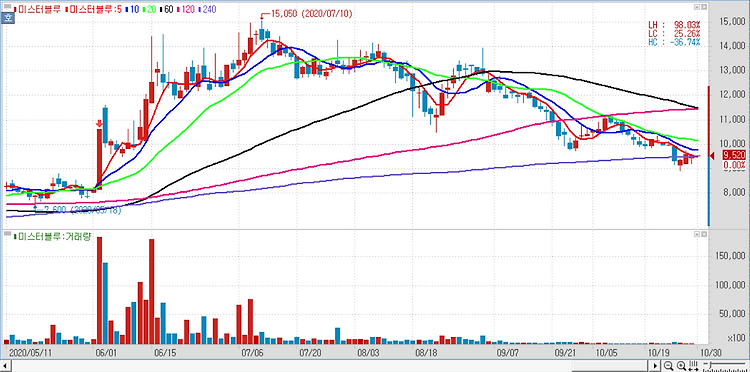This screenshot has width=750, height=372.
Task: Click the scrollbar right arrow
Action: [656, 366]
